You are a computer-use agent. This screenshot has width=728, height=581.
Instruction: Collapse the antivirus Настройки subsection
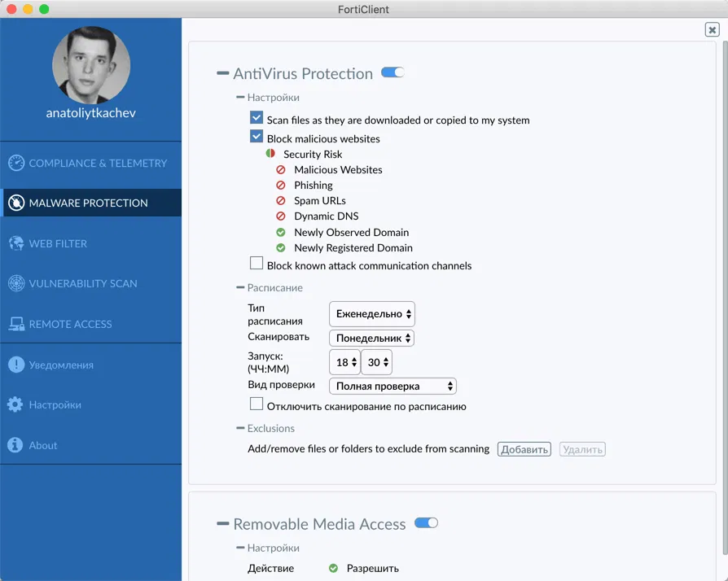point(240,98)
